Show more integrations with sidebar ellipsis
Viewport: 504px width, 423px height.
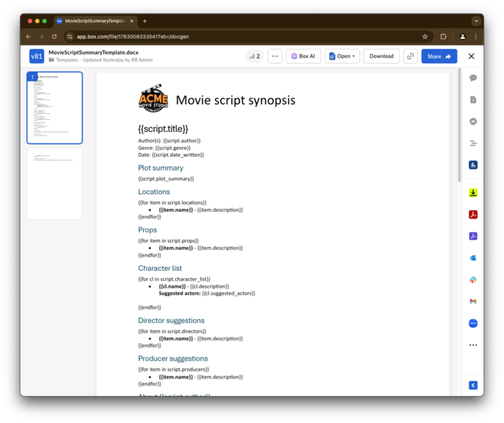coord(473,345)
